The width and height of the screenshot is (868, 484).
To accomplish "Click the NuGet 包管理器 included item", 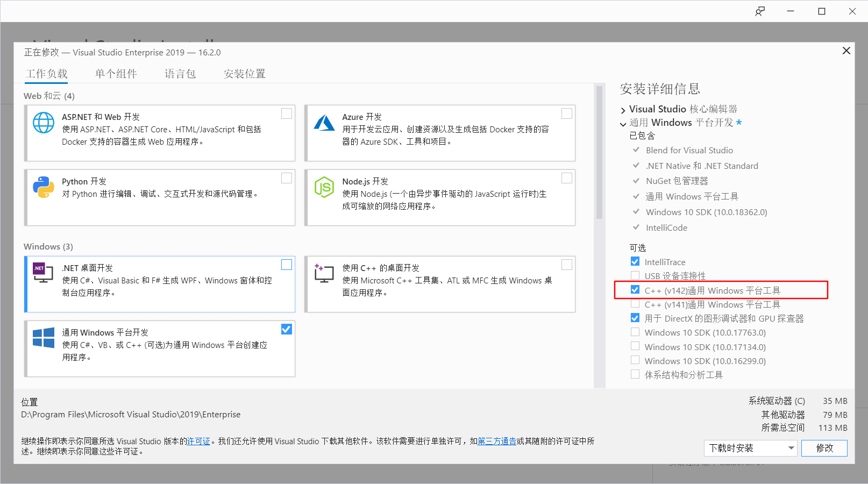I will click(677, 181).
